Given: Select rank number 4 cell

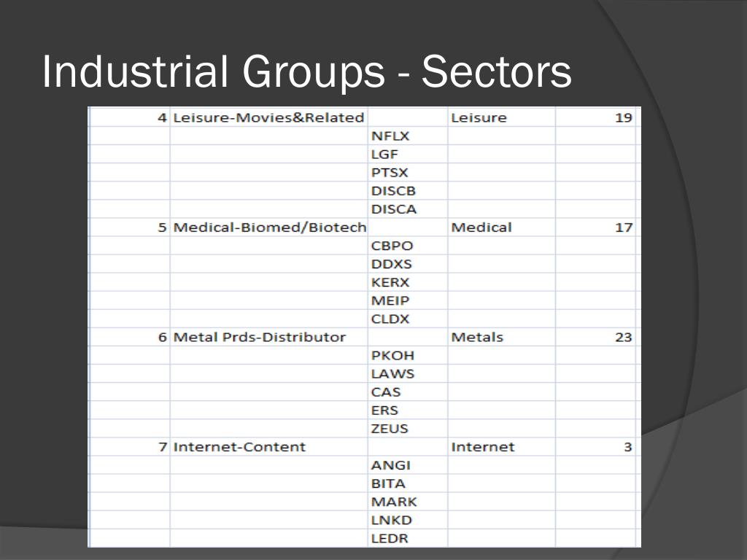Looking at the screenshot, I should point(130,117).
